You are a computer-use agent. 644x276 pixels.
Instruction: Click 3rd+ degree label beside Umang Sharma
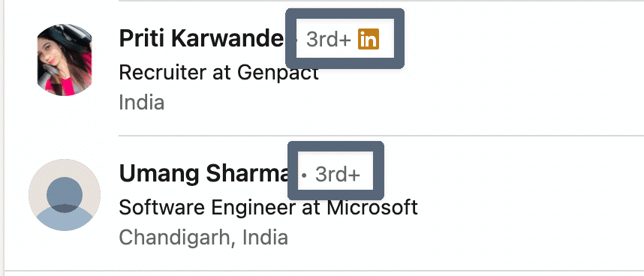point(338,175)
